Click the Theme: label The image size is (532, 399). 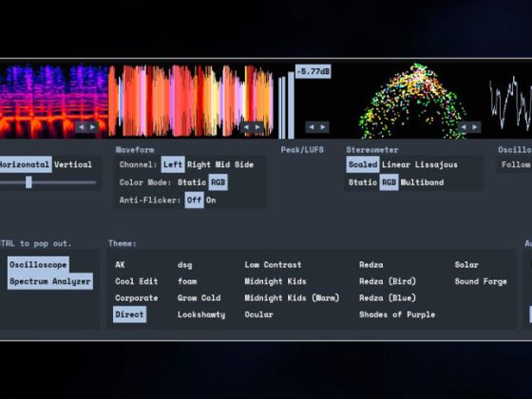click(x=123, y=243)
